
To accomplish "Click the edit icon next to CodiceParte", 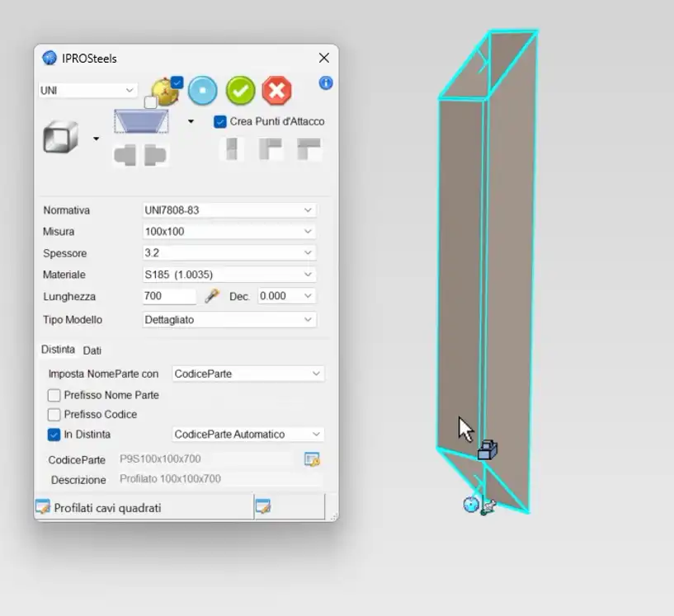I will (x=311, y=459).
